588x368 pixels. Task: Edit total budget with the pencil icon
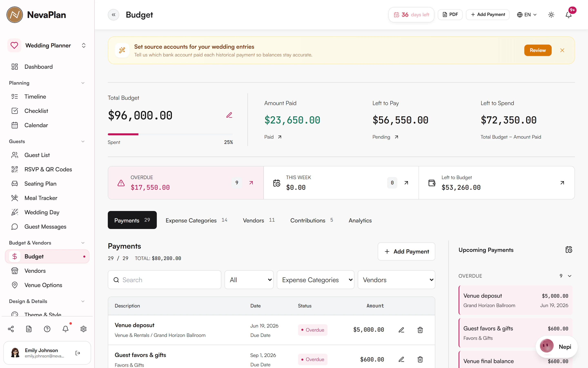(229, 115)
